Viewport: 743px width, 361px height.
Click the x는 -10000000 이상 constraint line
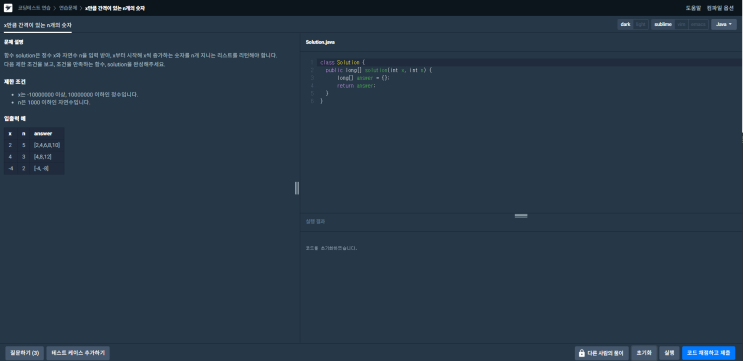point(78,95)
